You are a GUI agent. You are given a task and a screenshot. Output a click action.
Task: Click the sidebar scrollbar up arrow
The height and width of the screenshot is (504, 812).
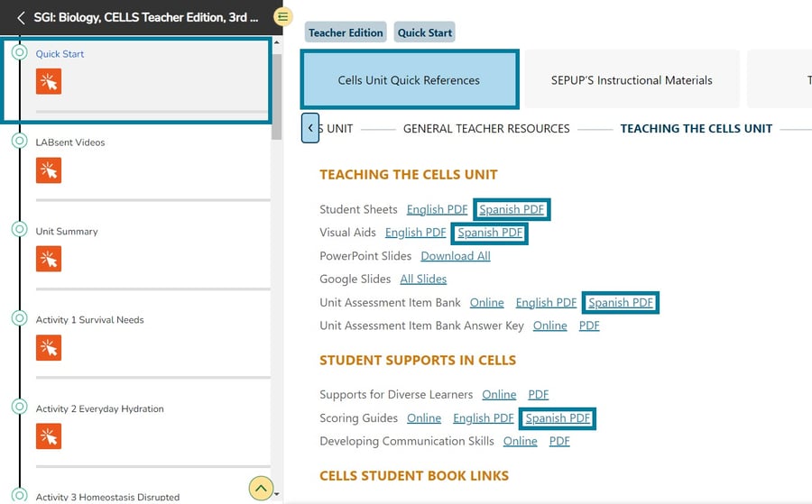[277, 42]
